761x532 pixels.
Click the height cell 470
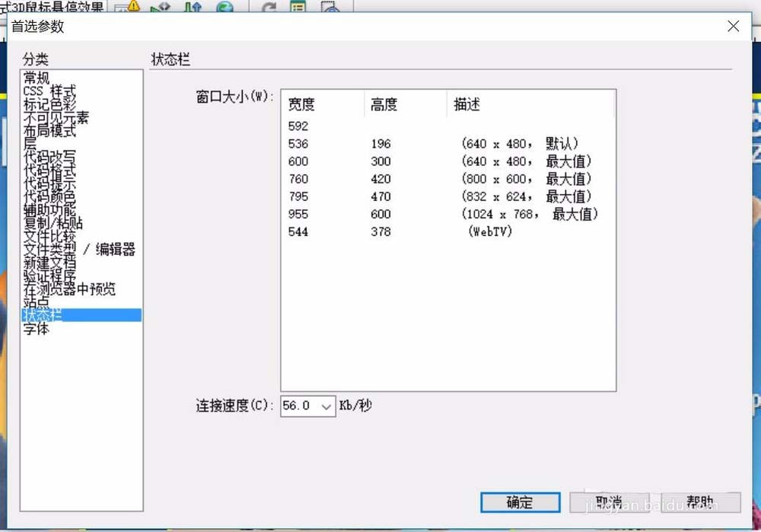tap(380, 196)
